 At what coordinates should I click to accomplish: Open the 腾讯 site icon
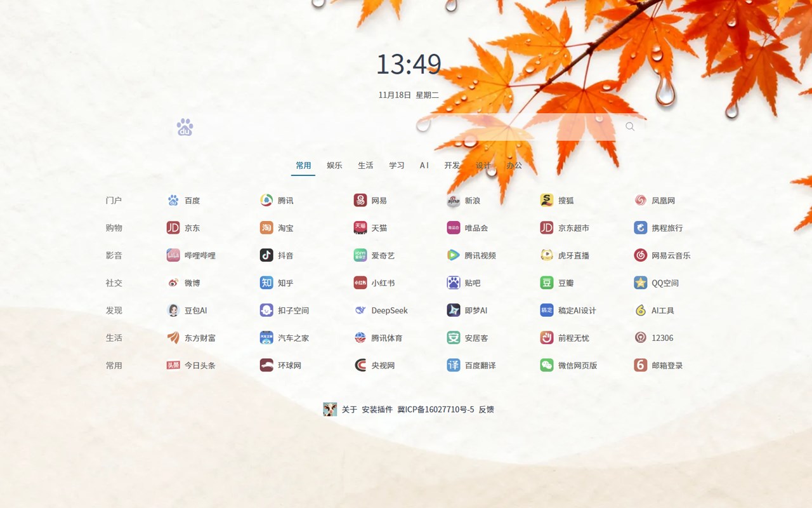(266, 200)
